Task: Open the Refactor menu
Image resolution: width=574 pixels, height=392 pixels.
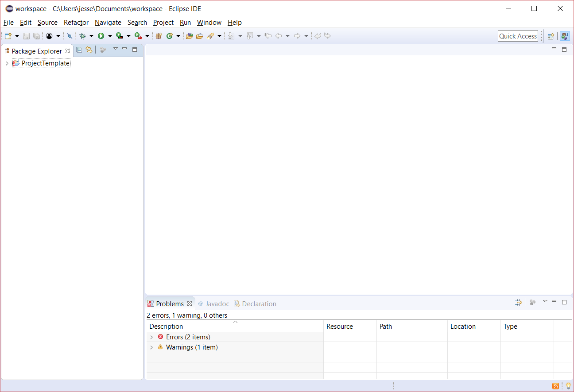Action: tap(76, 23)
